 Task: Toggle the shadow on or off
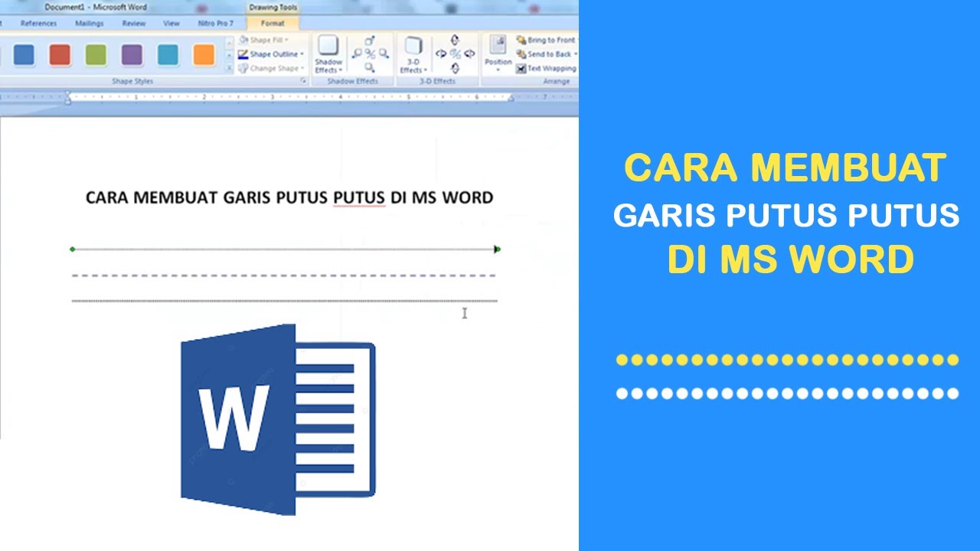(x=370, y=54)
